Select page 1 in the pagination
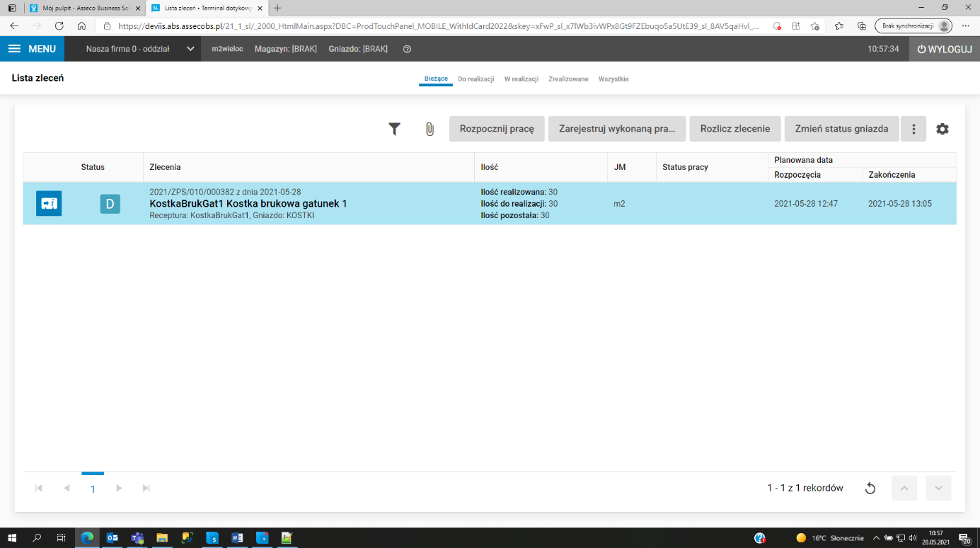 (93, 488)
